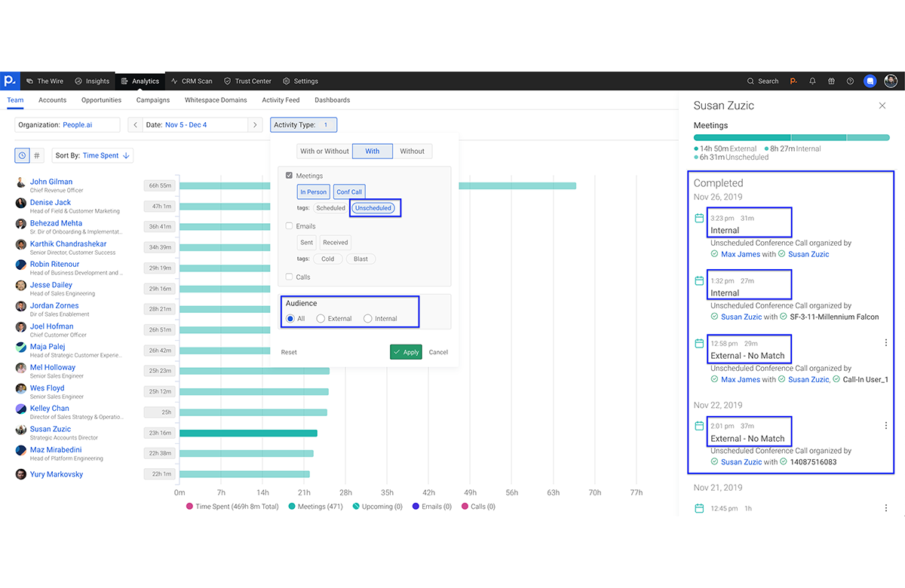
Task: Open the user profile avatar menu
Action: click(891, 81)
